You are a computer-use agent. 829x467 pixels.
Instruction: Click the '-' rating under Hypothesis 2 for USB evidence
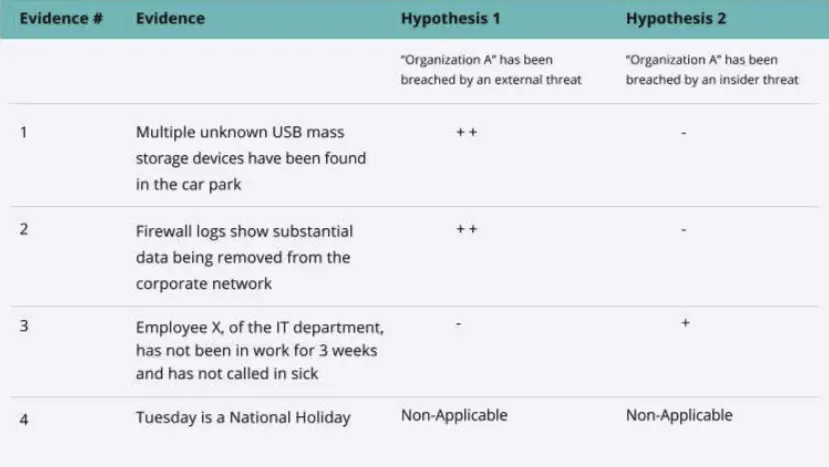[684, 133]
